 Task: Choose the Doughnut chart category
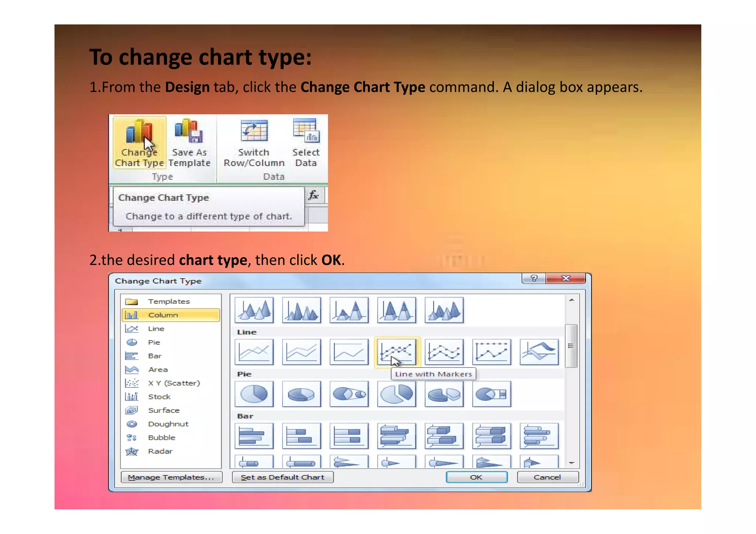coord(171,424)
